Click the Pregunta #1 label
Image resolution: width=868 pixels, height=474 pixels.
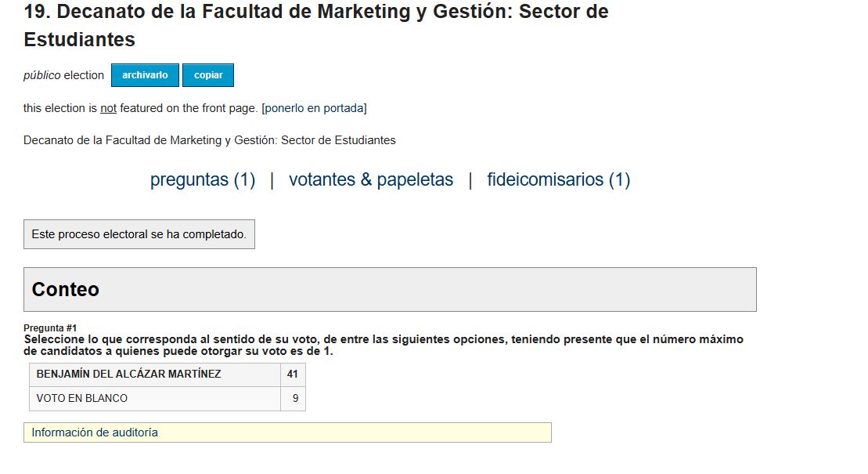[x=50, y=327]
